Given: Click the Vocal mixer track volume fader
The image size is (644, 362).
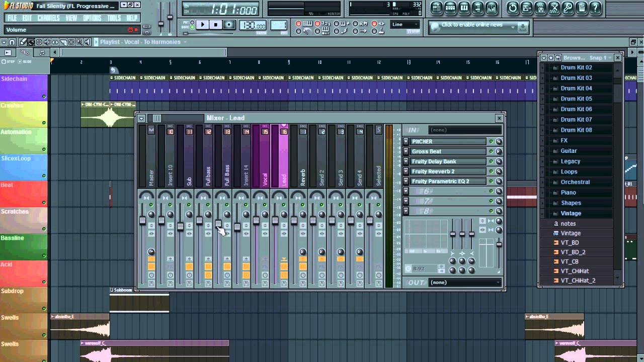Looking at the screenshot, I should 256,221.
